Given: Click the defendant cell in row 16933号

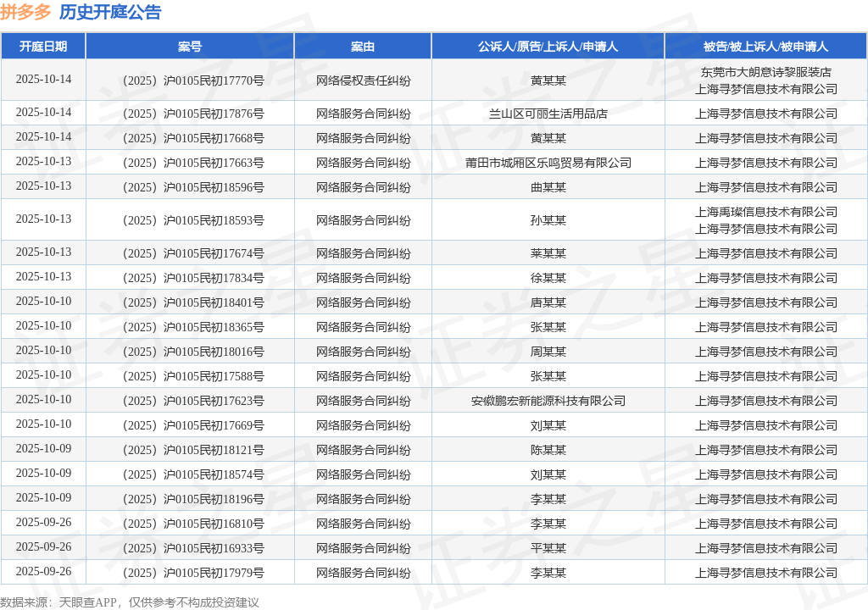Looking at the screenshot, I should click(766, 548).
